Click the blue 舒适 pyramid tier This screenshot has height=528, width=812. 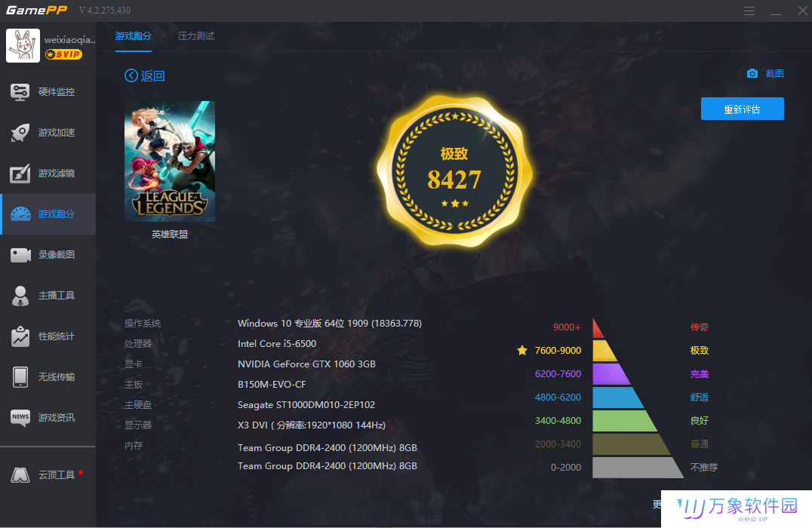click(x=617, y=398)
